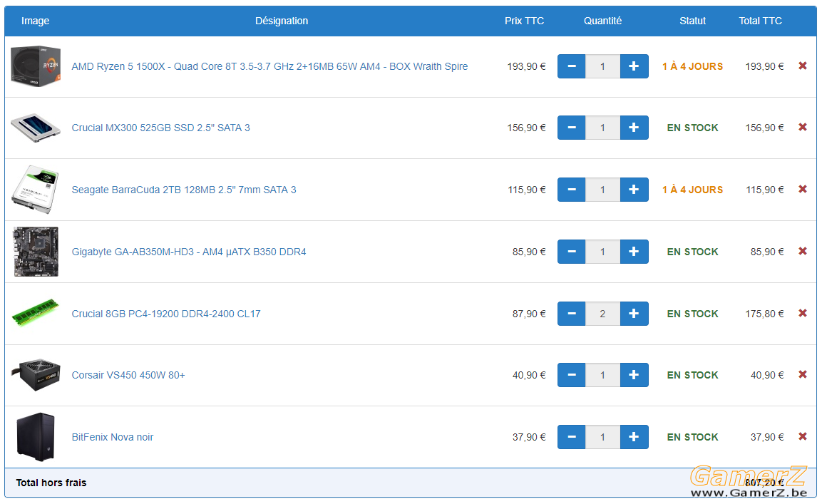The width and height of the screenshot is (822, 504).
Task: Decrease quantity of Seagate BarraCuda 2TB
Action: [x=572, y=190]
